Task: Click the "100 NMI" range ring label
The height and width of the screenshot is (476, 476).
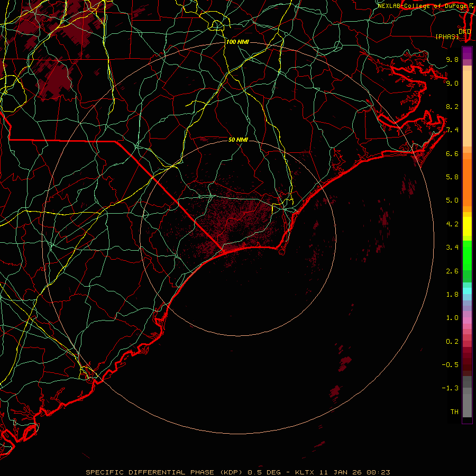Action: 237,42
